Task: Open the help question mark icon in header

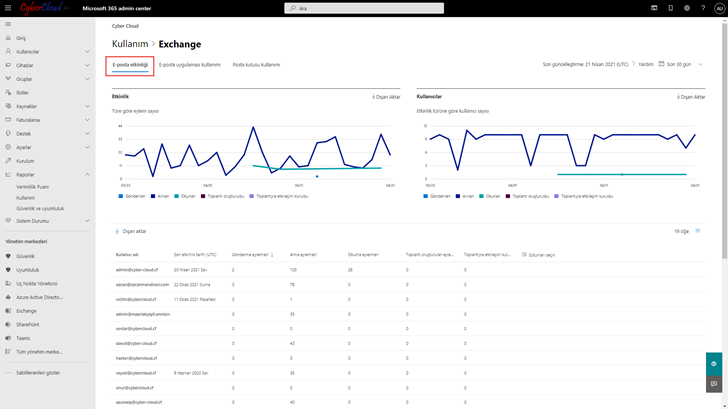Action: point(703,8)
